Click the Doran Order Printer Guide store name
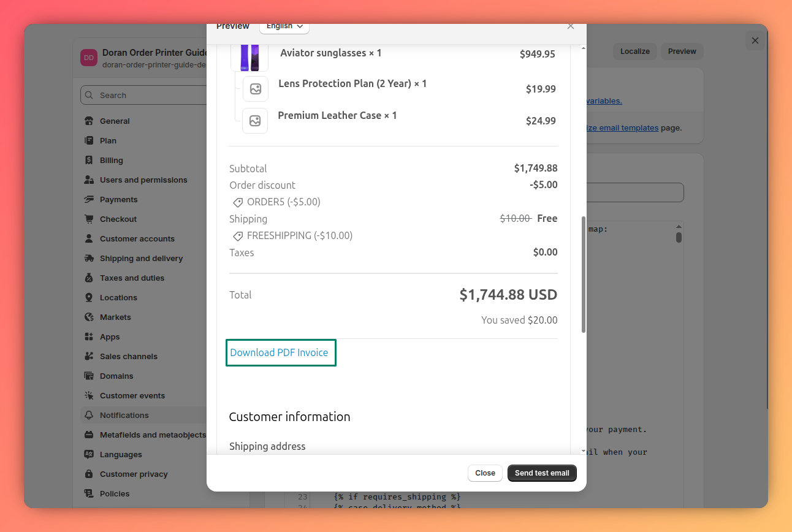Screen dimensions: 792x532 pyautogui.click(x=155, y=53)
